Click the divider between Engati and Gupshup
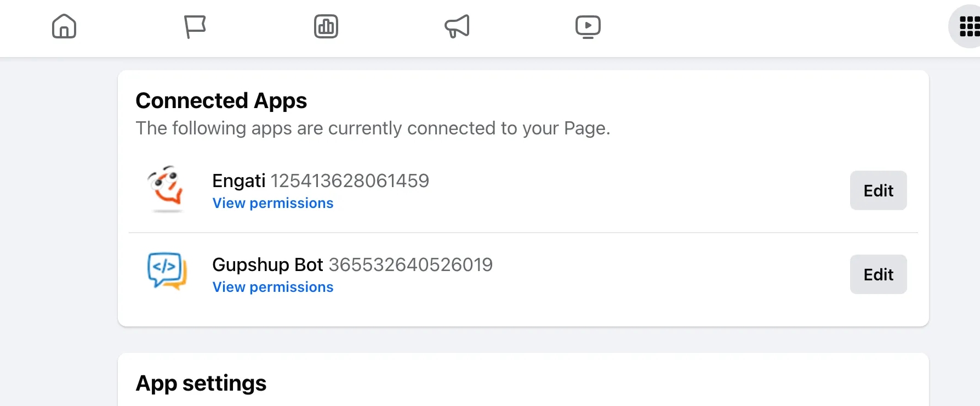Screen dimensions: 980x406 pos(523,233)
